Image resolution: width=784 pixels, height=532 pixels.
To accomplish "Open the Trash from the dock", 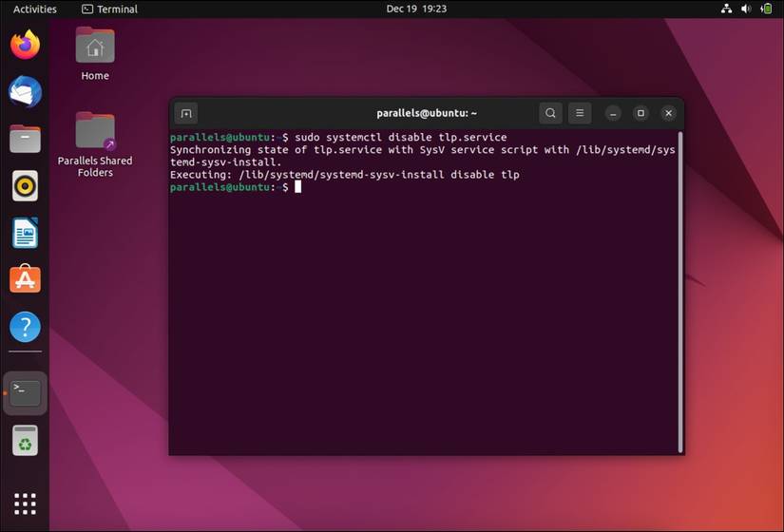I will (x=25, y=441).
